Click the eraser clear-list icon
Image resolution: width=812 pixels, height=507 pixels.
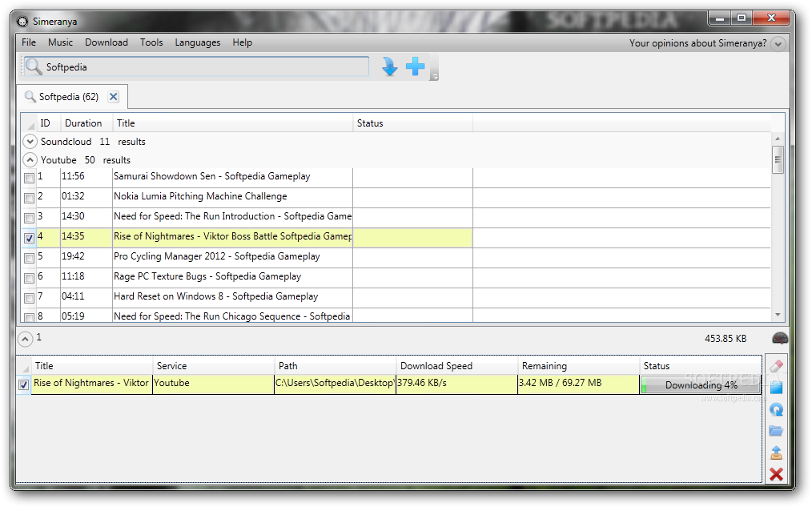pos(776,367)
